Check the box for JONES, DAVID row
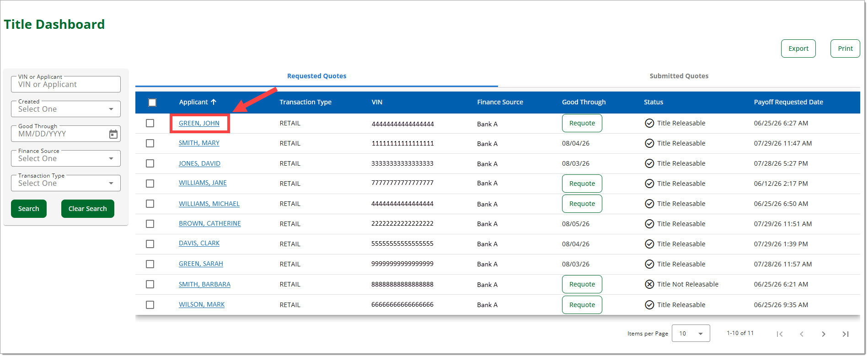This screenshot has height=357, width=868. tap(150, 163)
